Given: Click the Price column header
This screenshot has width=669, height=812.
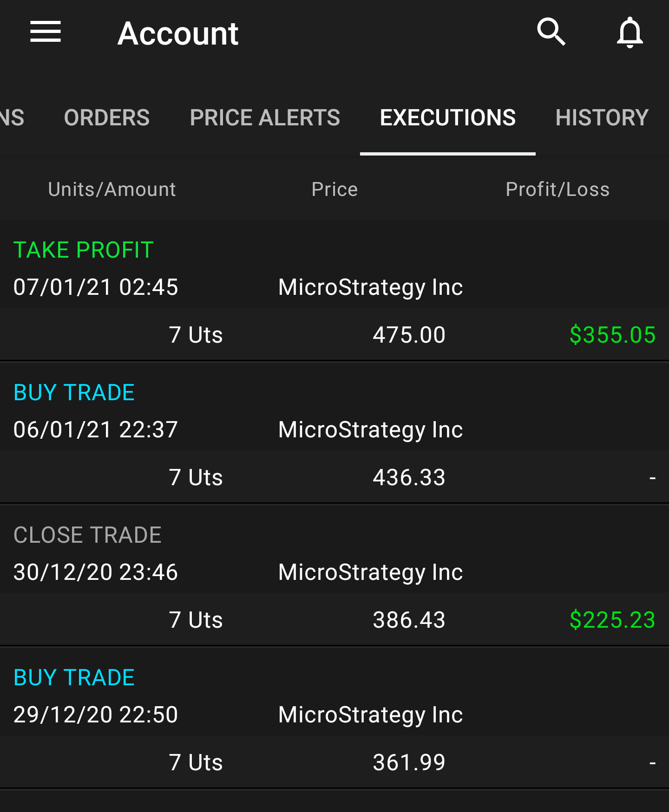Looking at the screenshot, I should (334, 189).
